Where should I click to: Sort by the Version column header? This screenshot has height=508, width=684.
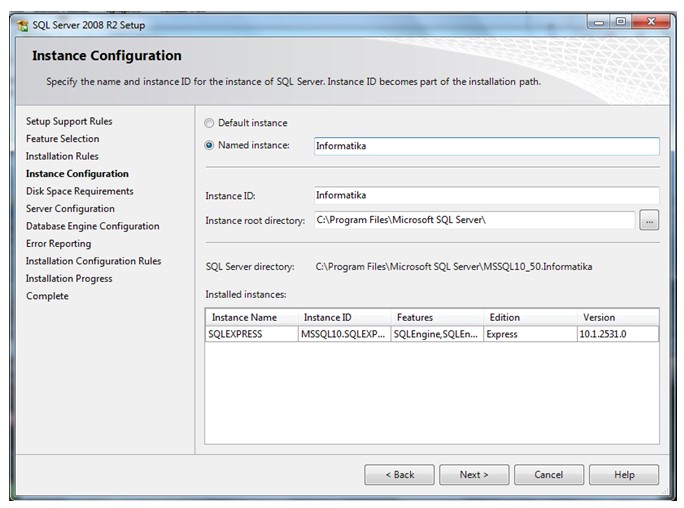point(618,317)
